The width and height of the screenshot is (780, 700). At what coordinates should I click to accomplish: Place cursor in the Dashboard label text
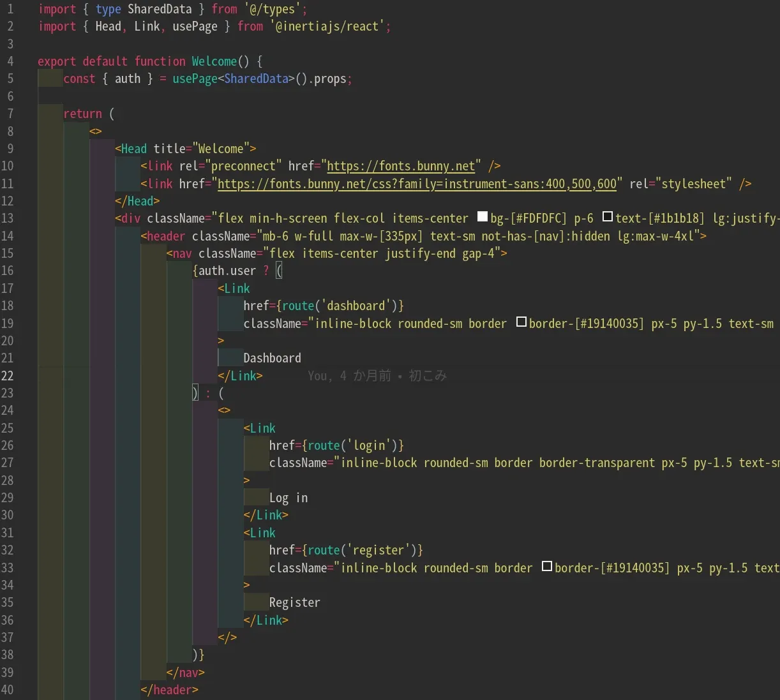click(272, 358)
